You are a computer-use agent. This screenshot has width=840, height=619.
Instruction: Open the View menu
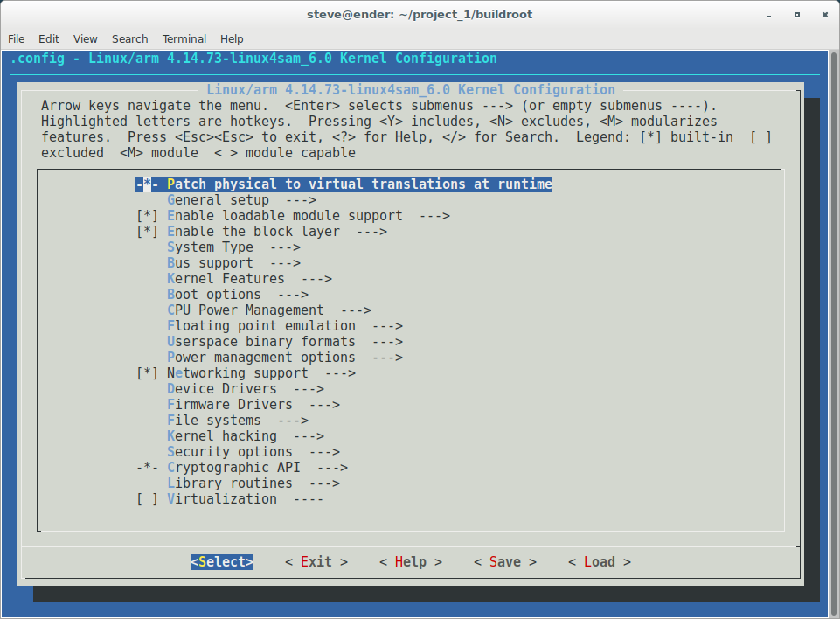click(x=85, y=38)
